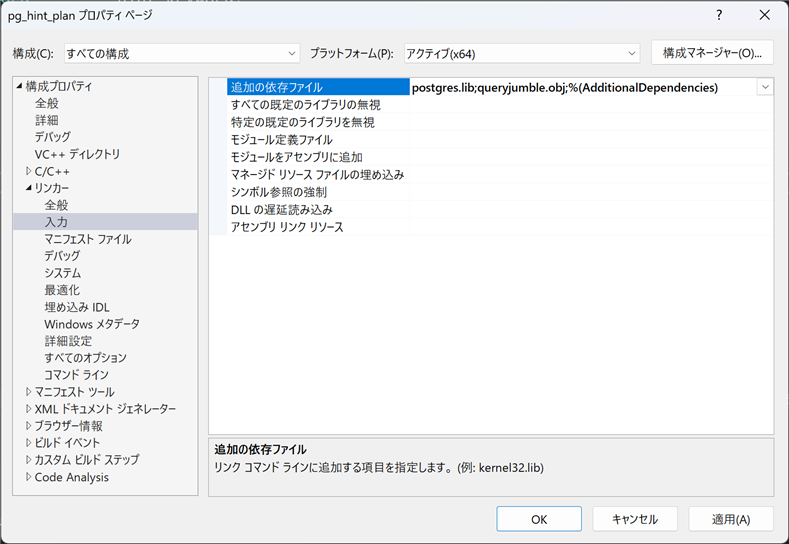Select 全般 under リンカー

tap(56, 205)
